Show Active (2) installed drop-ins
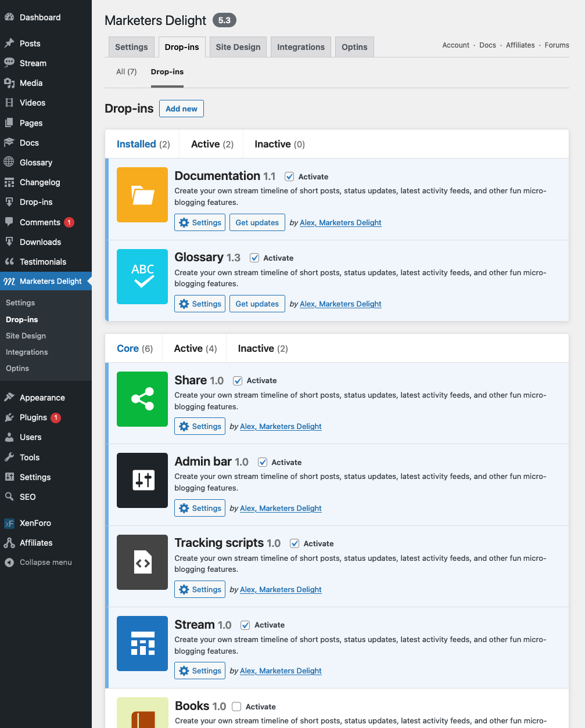Screen dimensions: 585x728 pos(212,144)
